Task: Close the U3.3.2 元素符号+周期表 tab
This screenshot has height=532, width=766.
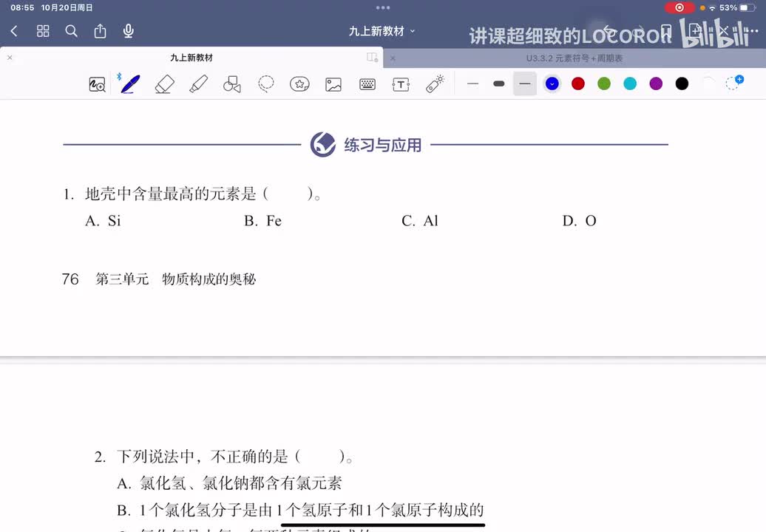Action: pos(393,58)
